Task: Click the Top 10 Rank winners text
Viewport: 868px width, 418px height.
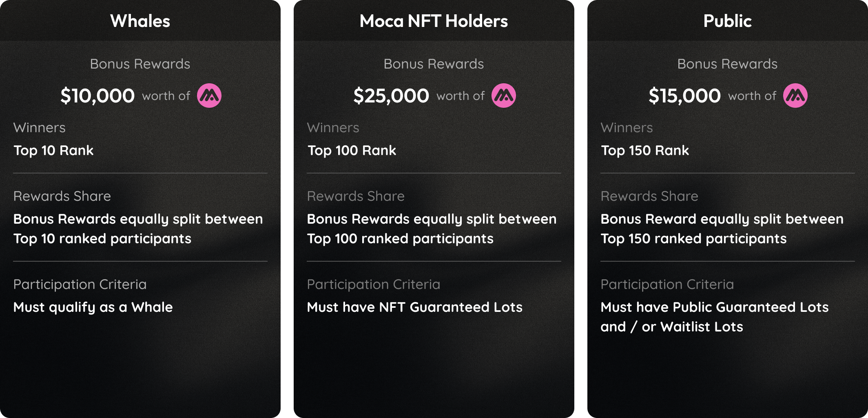Action: 53,151
